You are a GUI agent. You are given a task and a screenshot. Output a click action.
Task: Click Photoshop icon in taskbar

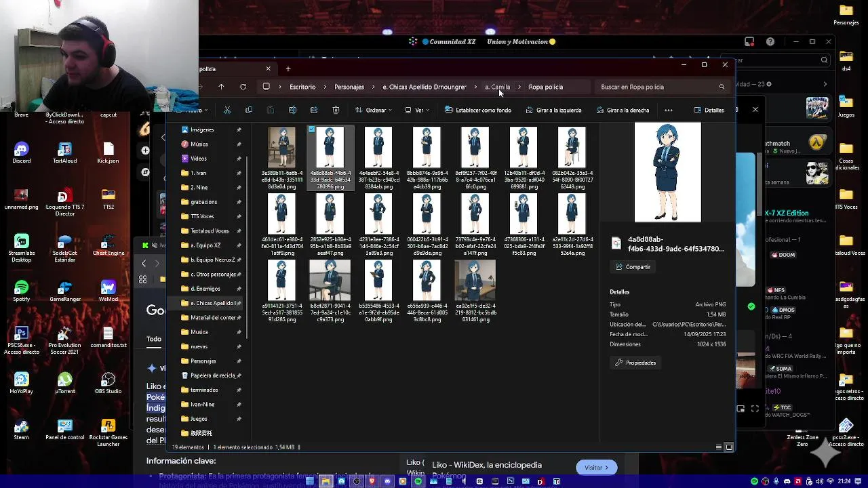tap(510, 481)
